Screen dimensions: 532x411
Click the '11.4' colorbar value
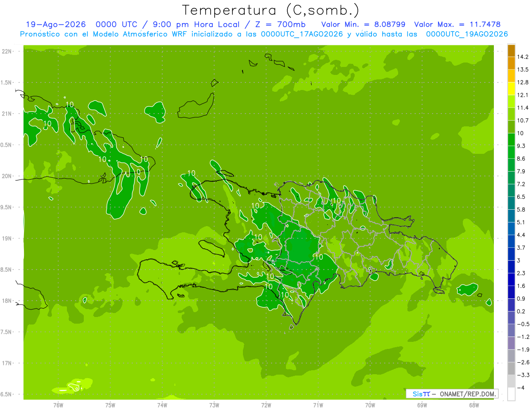point(523,108)
